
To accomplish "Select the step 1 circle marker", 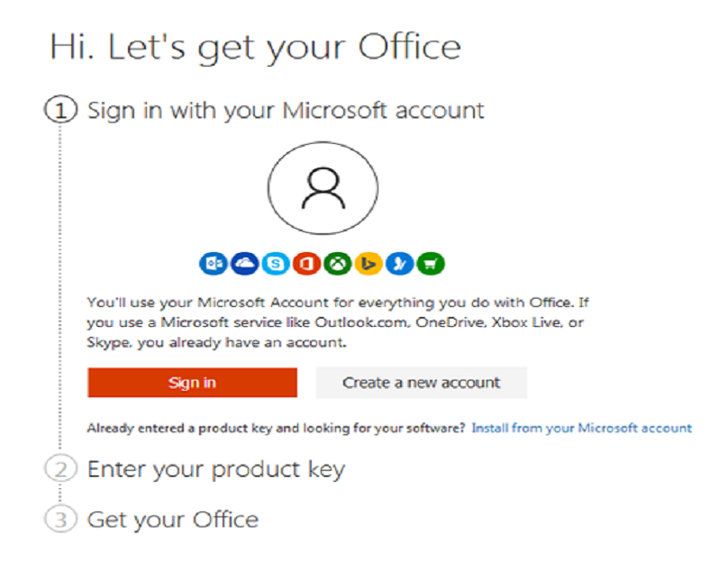I will pyautogui.click(x=59, y=111).
